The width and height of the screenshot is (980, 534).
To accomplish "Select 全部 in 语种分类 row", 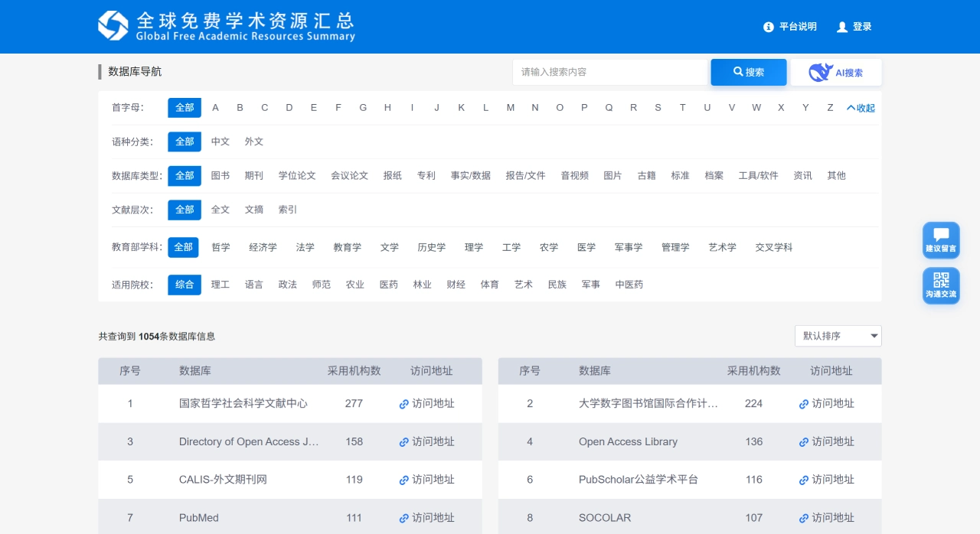I will point(185,142).
